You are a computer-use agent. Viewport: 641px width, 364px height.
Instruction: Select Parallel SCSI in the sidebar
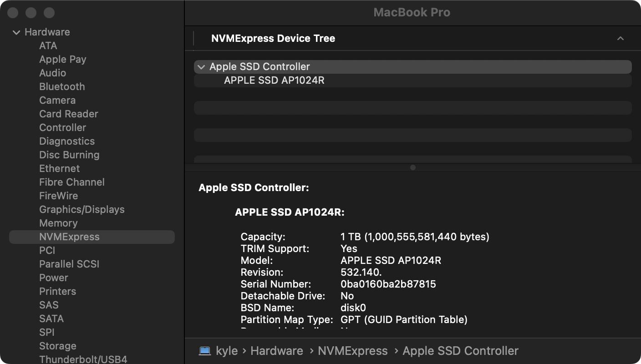[x=69, y=264]
